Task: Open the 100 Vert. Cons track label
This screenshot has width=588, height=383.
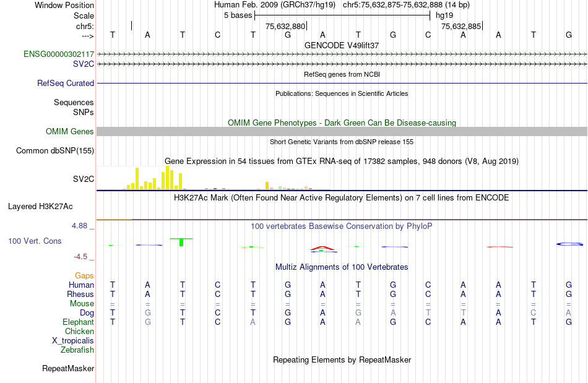Action: pos(35,241)
